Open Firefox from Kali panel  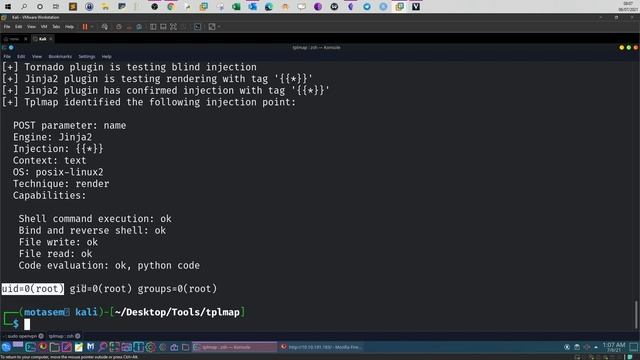[42, 347]
